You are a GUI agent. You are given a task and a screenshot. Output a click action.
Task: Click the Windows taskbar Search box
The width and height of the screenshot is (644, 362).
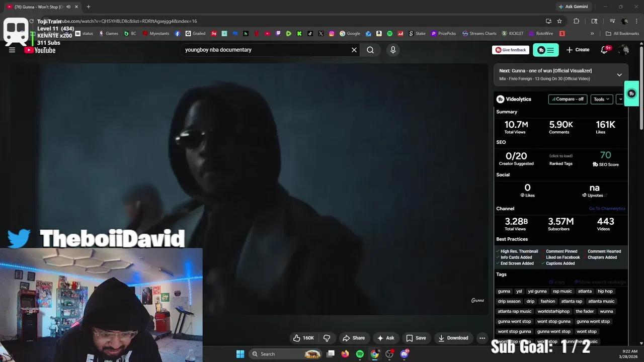tap(286, 354)
